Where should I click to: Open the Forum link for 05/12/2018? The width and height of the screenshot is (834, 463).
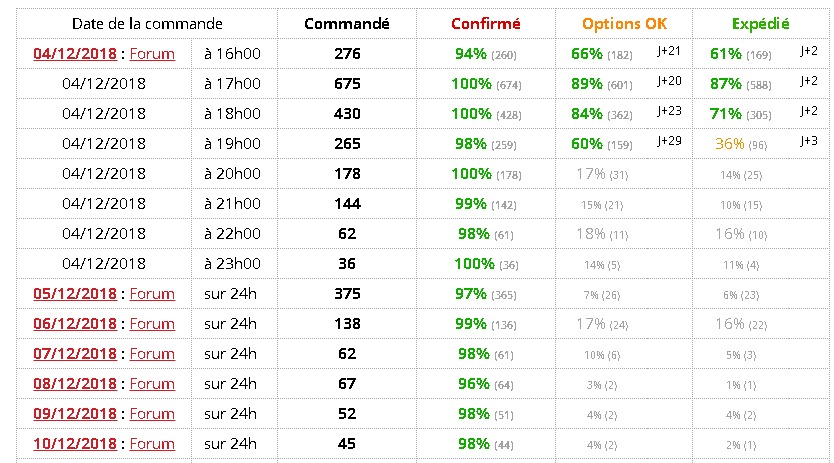[x=152, y=294]
